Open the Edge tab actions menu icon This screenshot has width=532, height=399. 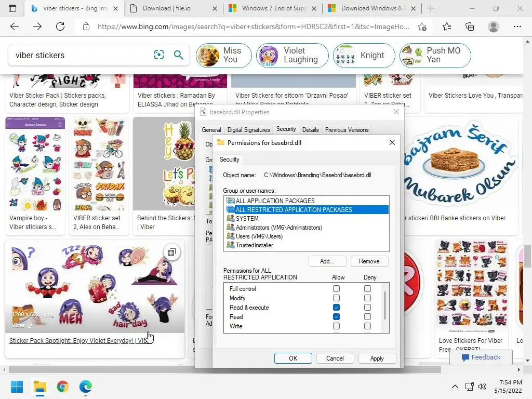point(12,8)
